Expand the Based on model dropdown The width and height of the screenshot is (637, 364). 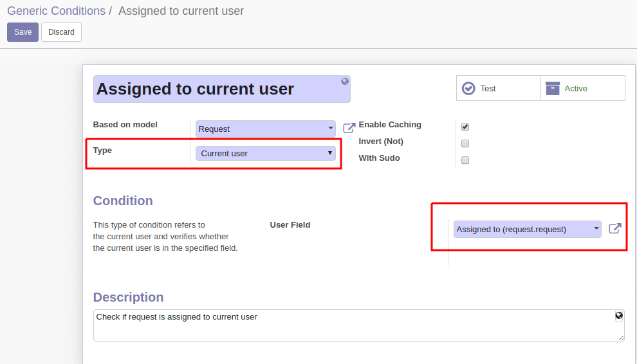click(266, 129)
